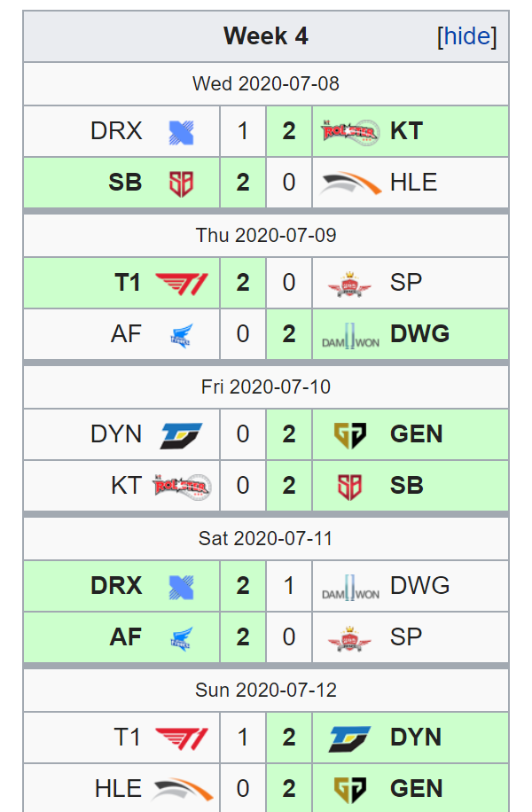The height and width of the screenshot is (812, 532).
Task: Select the Sat 2020-07-11 date row
Action: 266,539
